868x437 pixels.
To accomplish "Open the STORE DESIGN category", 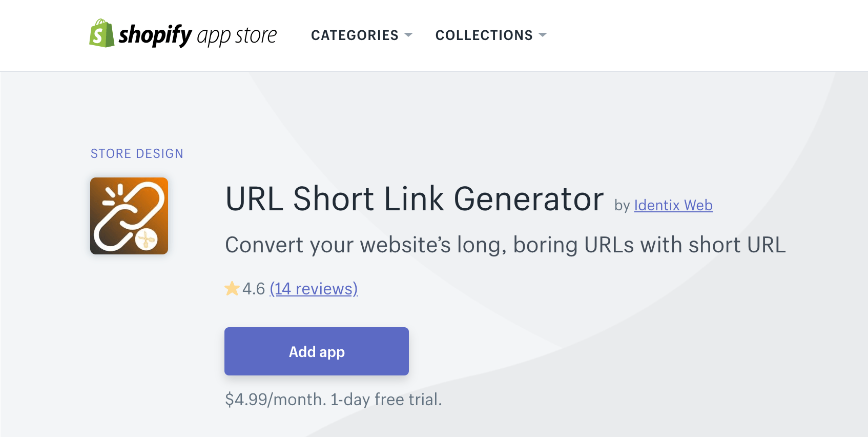I will tap(137, 153).
